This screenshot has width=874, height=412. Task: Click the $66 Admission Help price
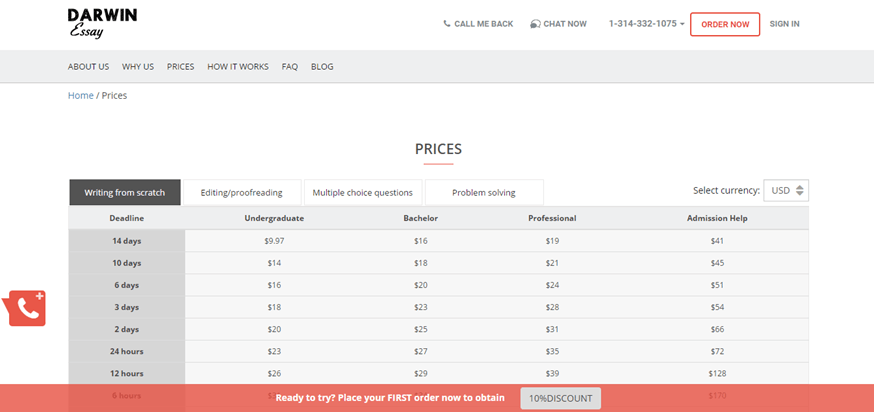click(x=717, y=329)
